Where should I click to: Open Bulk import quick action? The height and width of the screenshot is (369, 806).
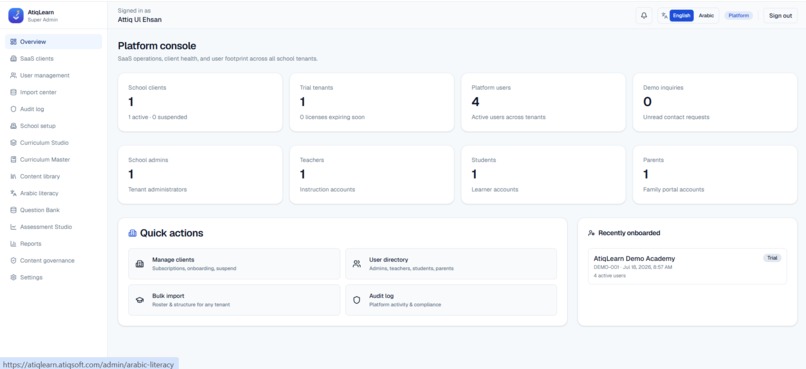click(x=234, y=300)
